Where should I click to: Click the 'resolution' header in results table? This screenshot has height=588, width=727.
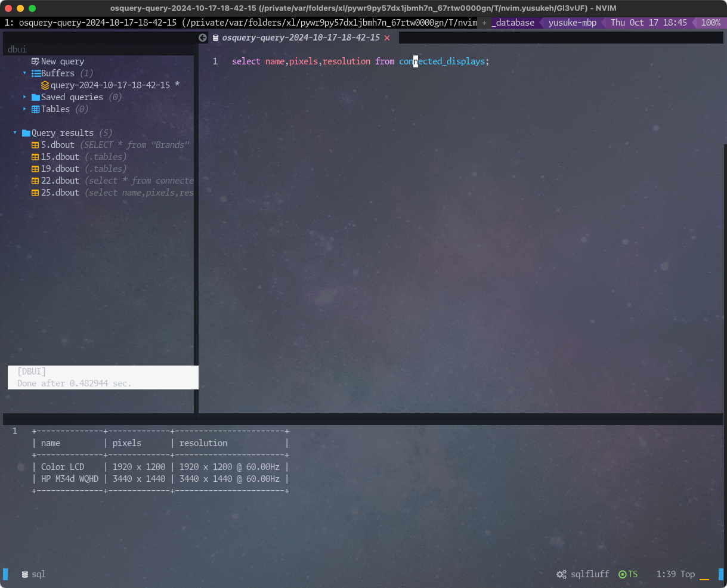point(203,443)
